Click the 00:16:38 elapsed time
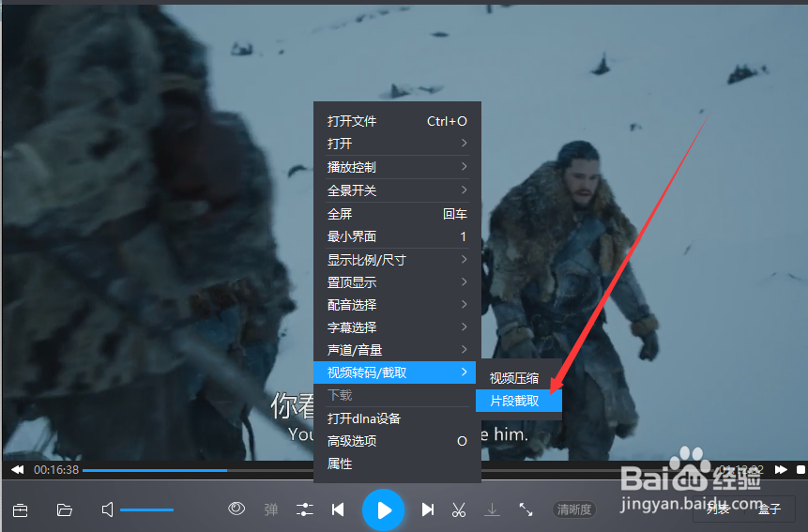 pos(56,470)
